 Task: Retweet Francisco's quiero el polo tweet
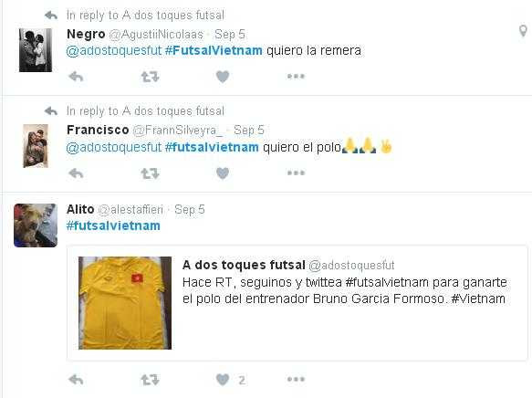pos(150,173)
